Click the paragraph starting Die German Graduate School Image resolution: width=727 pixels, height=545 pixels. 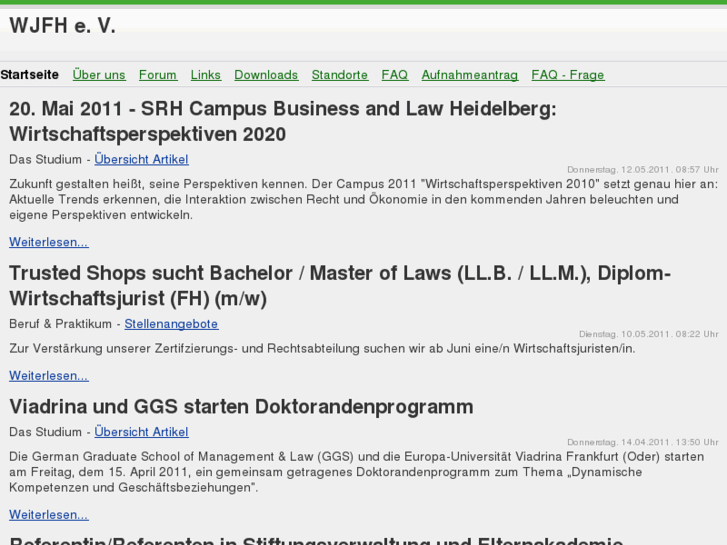point(357,472)
